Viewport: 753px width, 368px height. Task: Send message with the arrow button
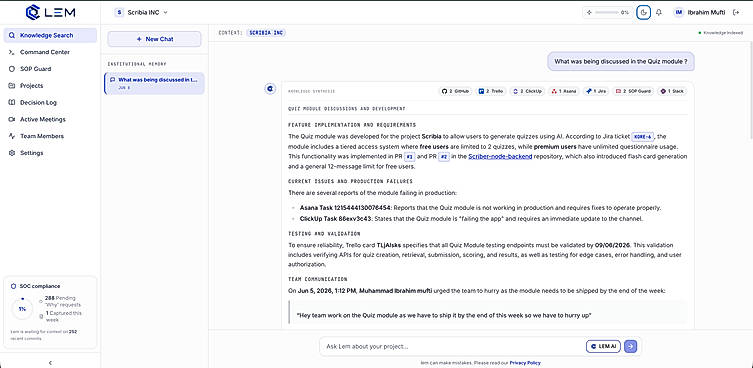631,346
